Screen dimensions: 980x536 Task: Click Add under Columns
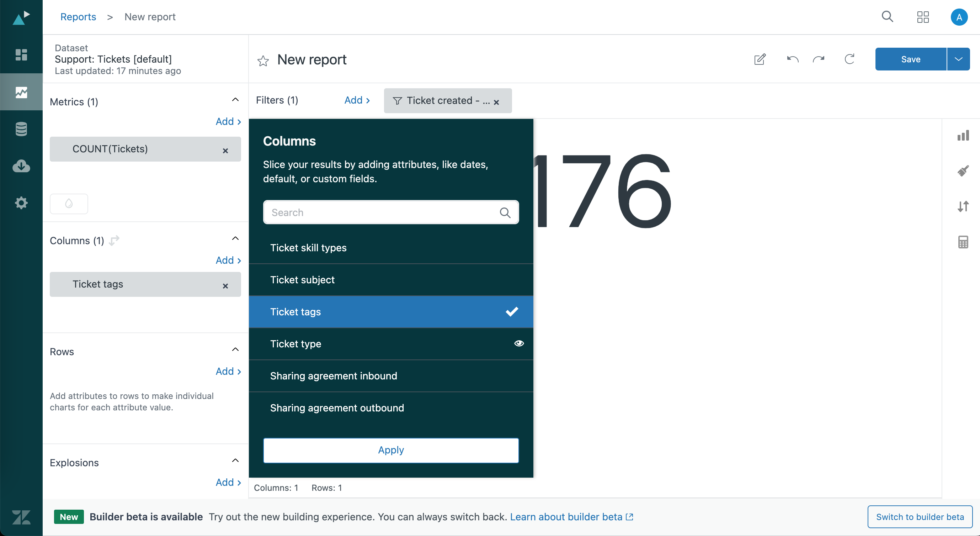(x=228, y=261)
